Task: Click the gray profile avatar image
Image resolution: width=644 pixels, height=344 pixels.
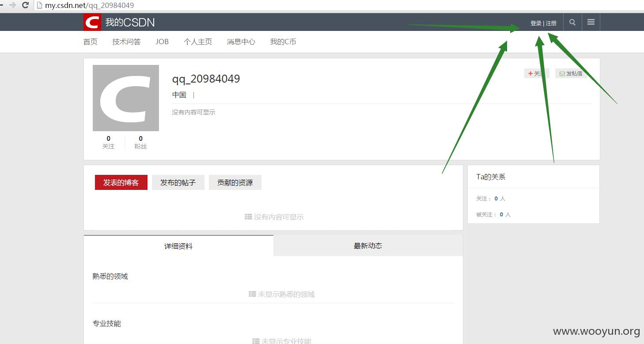Action: click(126, 98)
